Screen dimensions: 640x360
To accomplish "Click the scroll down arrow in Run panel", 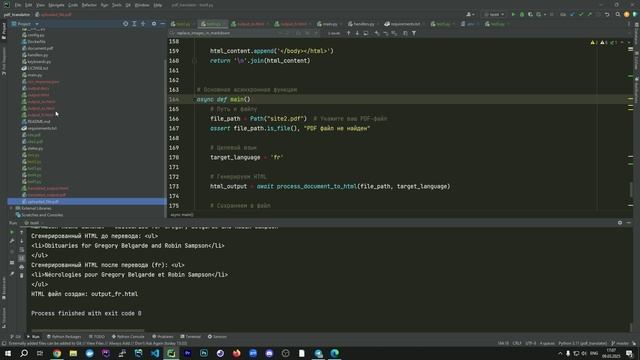I will click(x=22, y=241).
